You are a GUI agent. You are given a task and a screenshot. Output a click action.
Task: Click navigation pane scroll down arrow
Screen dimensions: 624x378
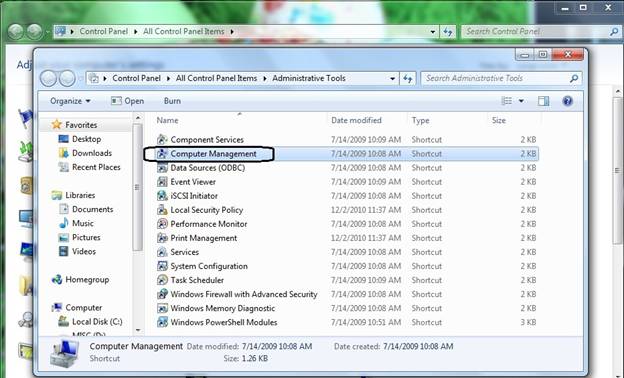[x=138, y=330]
